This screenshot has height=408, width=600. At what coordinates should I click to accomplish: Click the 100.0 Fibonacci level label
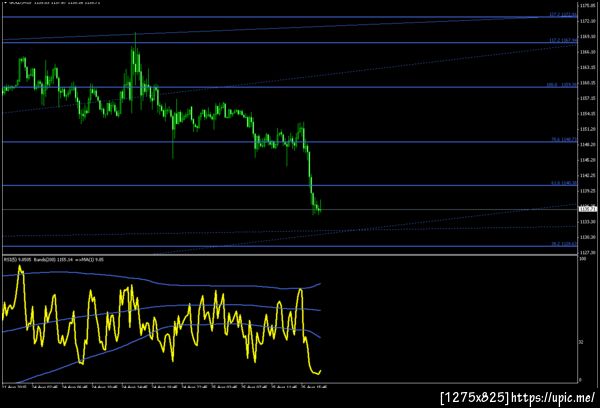tap(561, 85)
